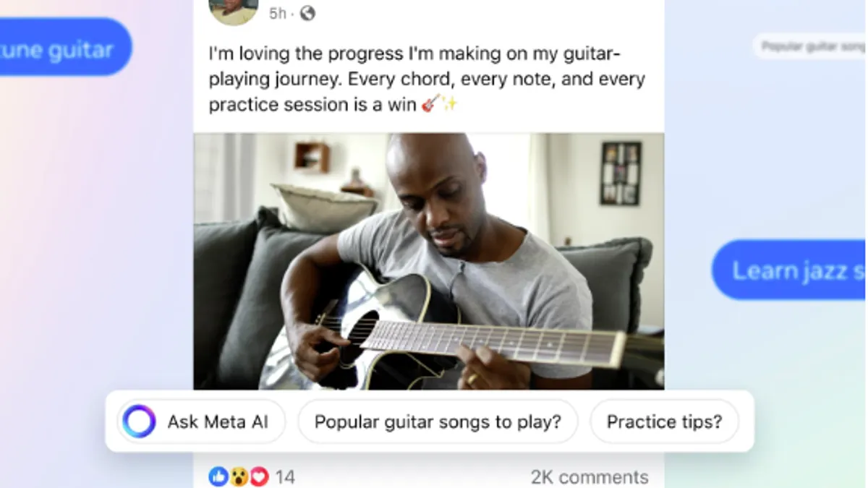Tap the Learn jazz blue bubble
The width and height of the screenshot is (868, 488).
pos(790,270)
